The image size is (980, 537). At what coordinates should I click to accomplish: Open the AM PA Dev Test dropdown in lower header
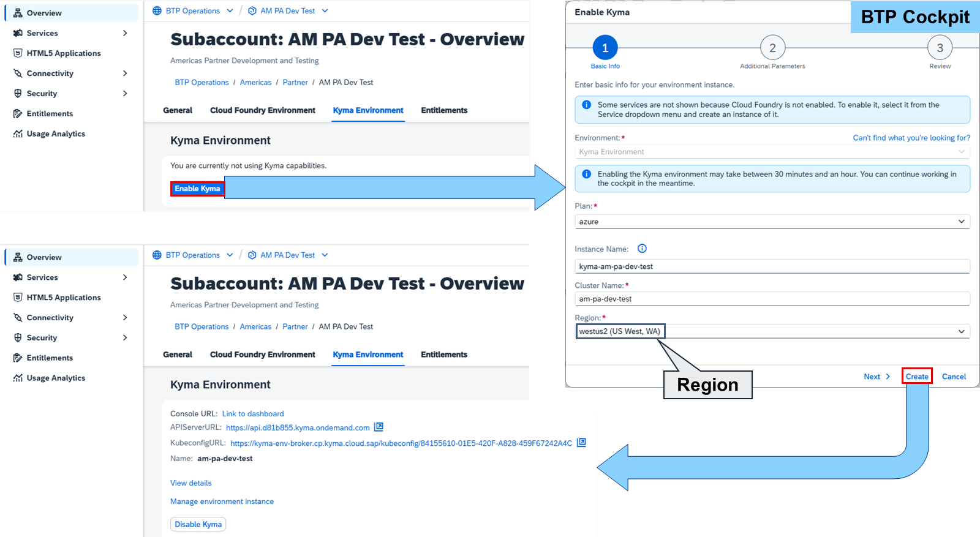(x=325, y=255)
